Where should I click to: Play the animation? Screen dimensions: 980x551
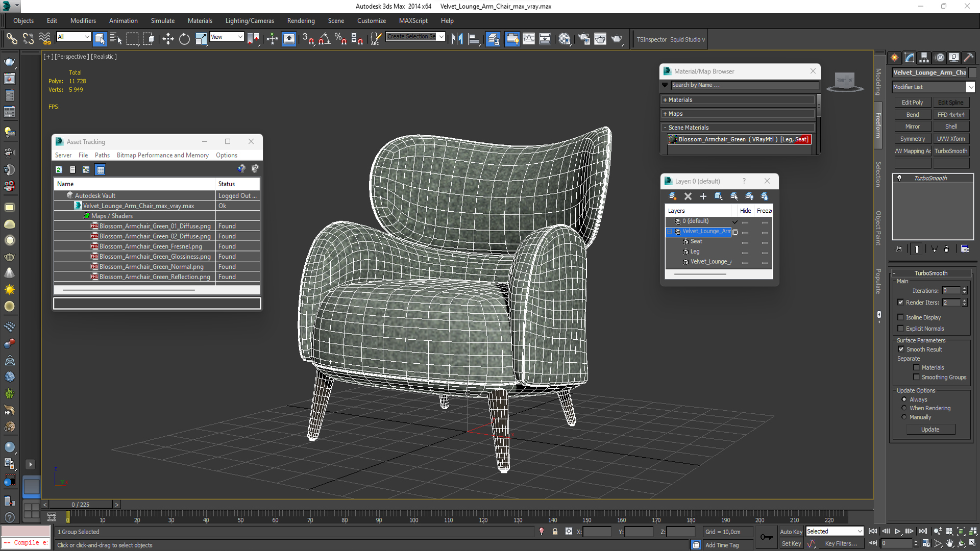pyautogui.click(x=898, y=532)
